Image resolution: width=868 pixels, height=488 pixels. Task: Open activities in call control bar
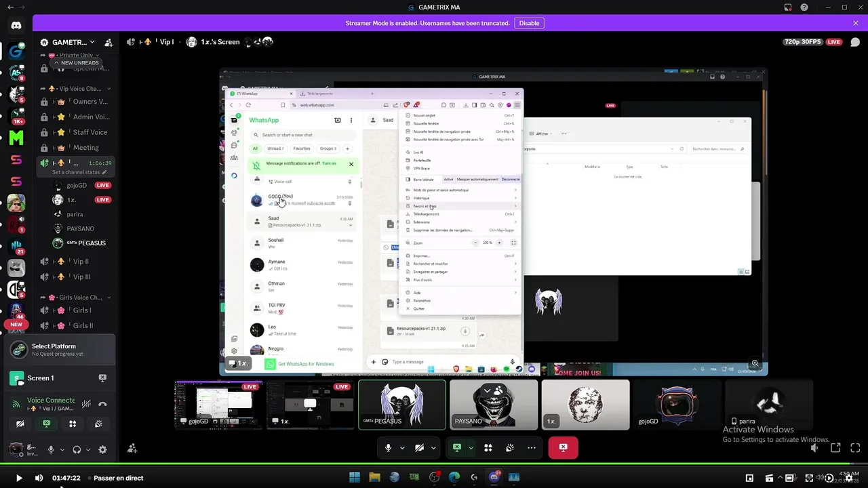click(488, 447)
